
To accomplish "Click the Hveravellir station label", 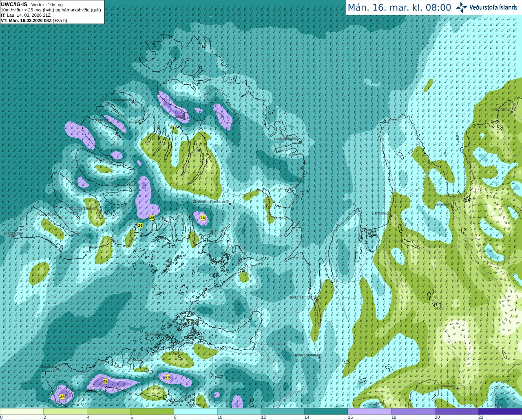I will click(x=448, y=386).
